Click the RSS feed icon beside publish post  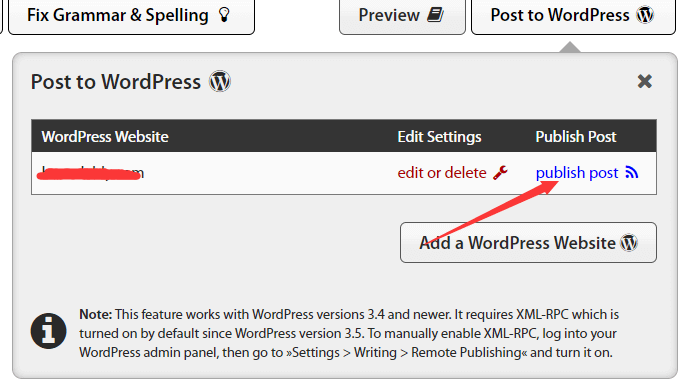[632, 172]
